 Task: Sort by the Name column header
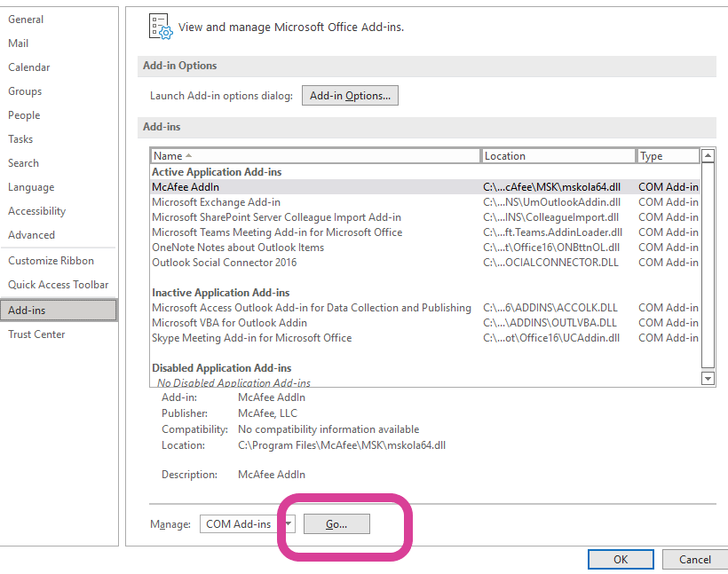click(x=315, y=156)
